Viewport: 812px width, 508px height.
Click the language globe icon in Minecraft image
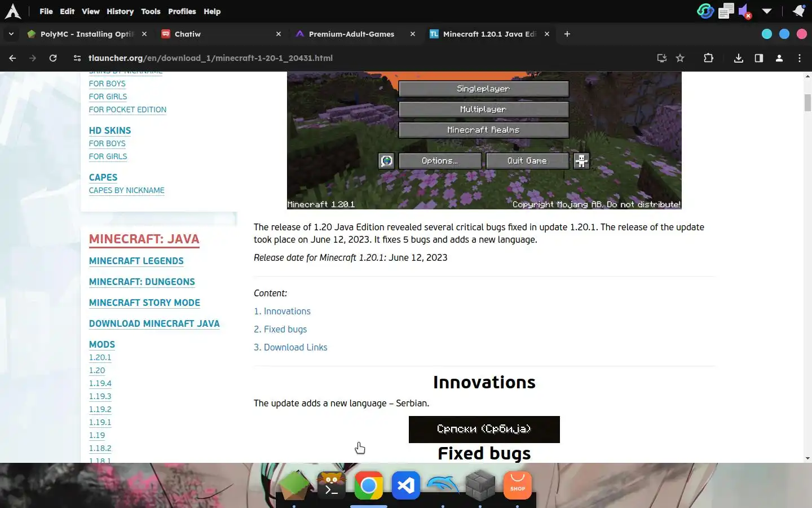(386, 161)
